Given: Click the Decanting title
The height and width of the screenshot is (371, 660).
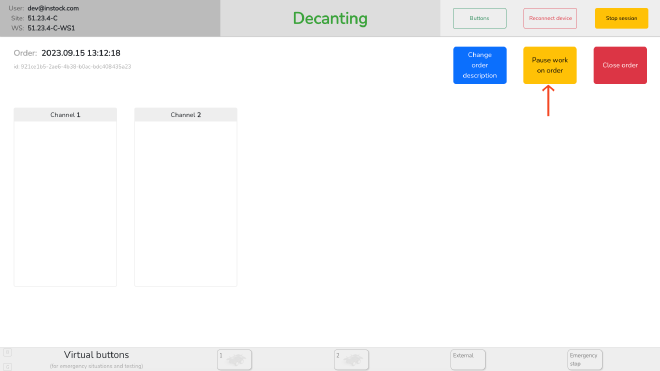Looking at the screenshot, I should [x=330, y=18].
